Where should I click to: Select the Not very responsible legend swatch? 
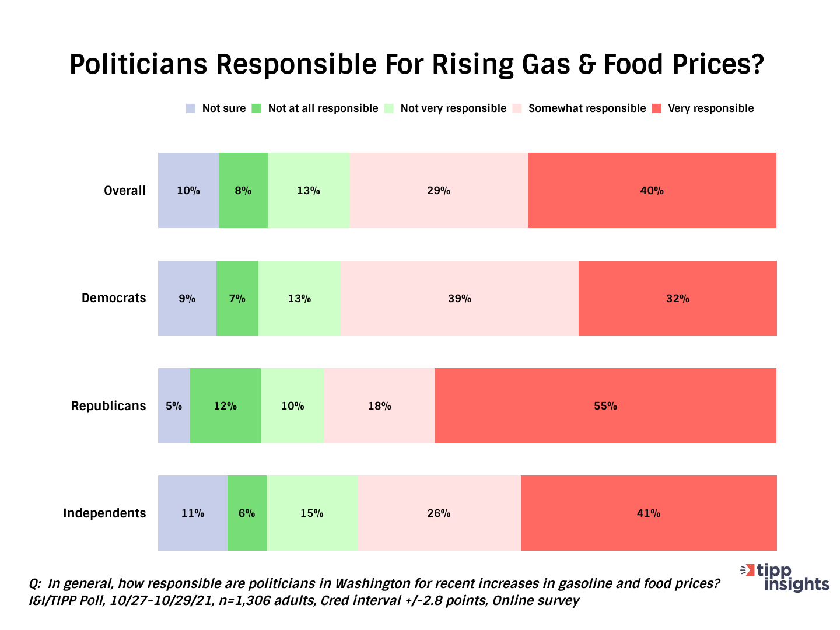click(389, 108)
